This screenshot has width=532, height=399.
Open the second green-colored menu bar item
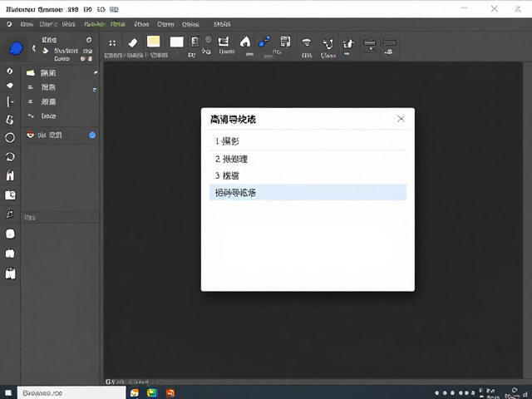click(118, 24)
